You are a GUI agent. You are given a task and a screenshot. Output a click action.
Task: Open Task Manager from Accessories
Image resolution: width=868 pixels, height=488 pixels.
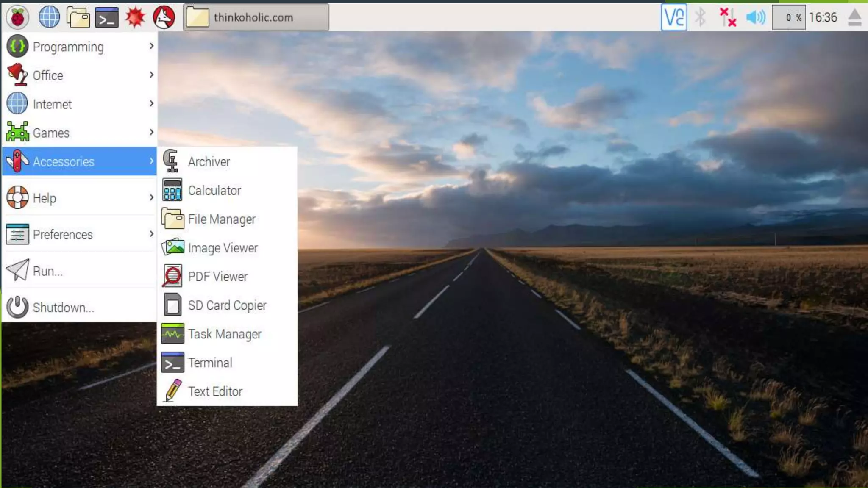[225, 334]
